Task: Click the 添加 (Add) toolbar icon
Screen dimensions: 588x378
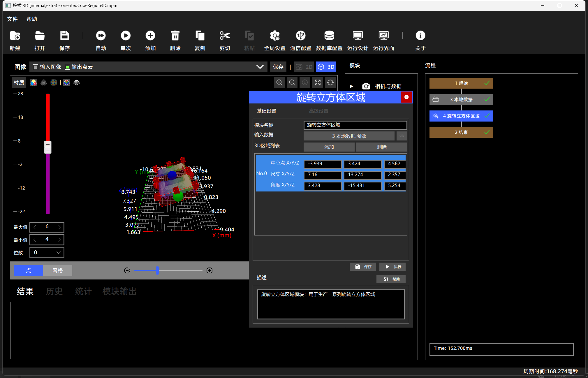Action: point(150,36)
